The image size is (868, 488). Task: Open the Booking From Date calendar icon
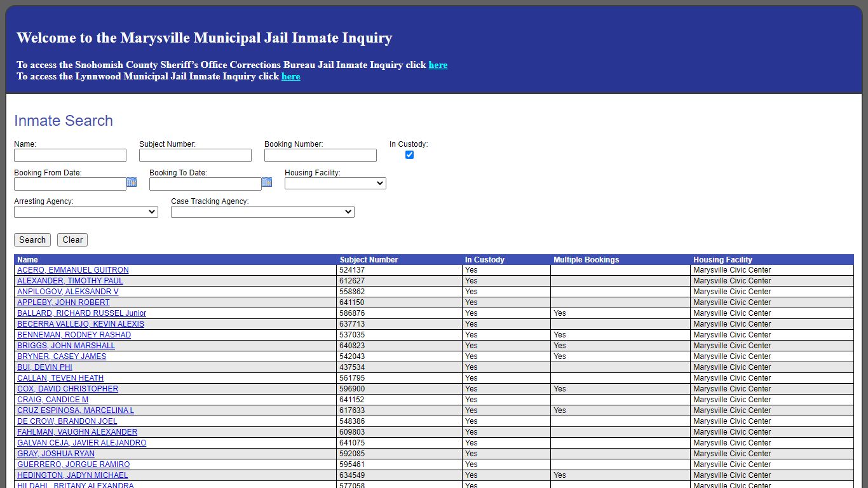click(132, 182)
